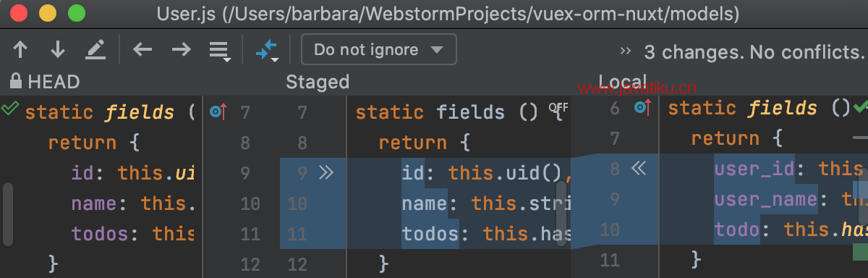The width and height of the screenshot is (868, 278).
Task: Click the scrollbar thumb in the Staged pane
Action: click(x=562, y=213)
